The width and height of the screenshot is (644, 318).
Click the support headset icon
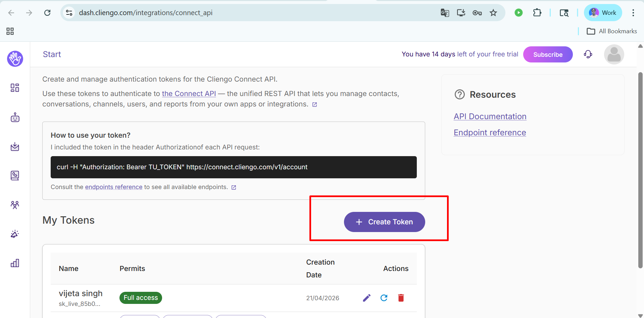[588, 54]
